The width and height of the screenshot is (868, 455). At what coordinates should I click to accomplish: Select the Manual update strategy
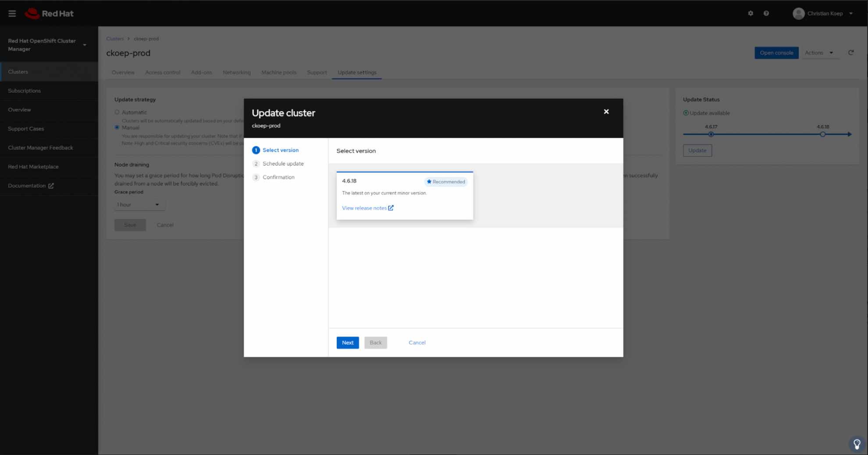[117, 127]
